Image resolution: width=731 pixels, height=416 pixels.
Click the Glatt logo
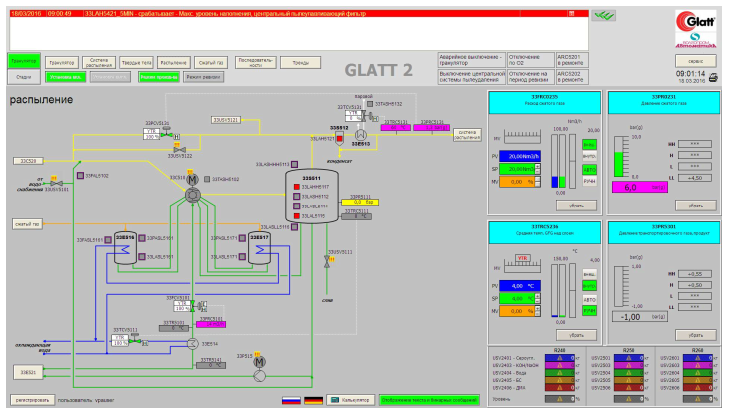pyautogui.click(x=696, y=21)
